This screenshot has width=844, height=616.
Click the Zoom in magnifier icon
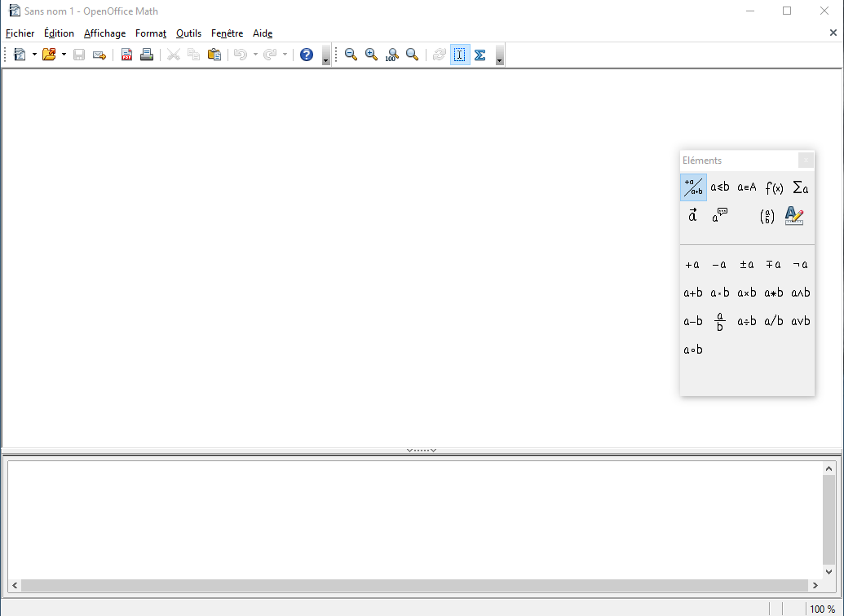[371, 55]
